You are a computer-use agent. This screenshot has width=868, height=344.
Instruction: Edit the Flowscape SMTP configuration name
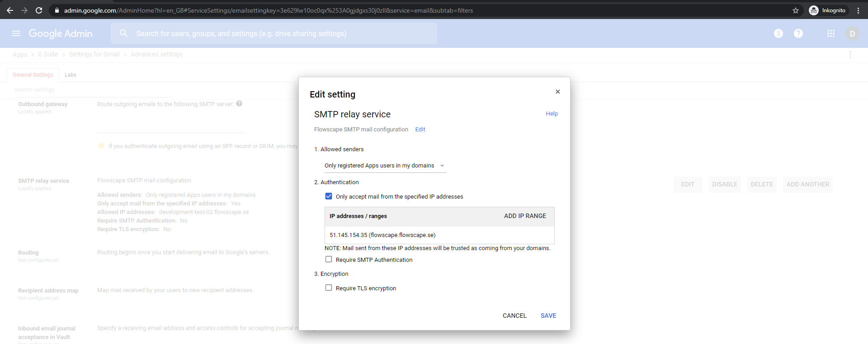point(420,129)
